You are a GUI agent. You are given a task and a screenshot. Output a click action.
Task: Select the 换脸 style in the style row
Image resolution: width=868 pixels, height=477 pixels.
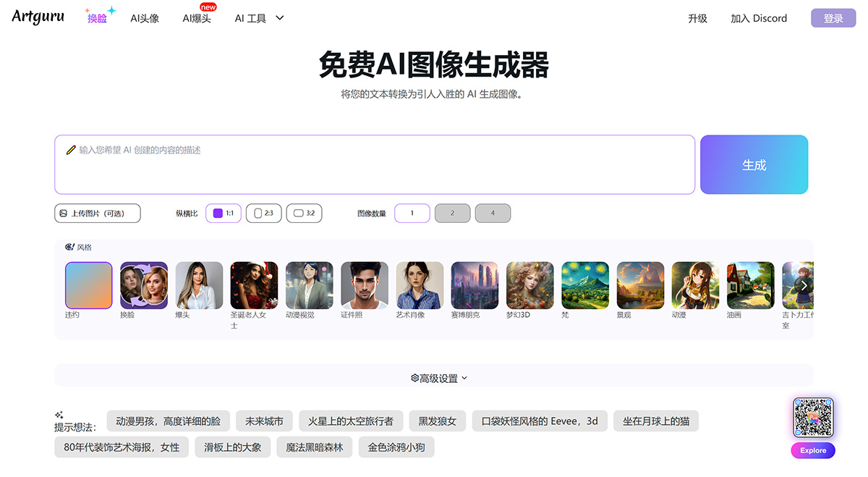coord(144,284)
